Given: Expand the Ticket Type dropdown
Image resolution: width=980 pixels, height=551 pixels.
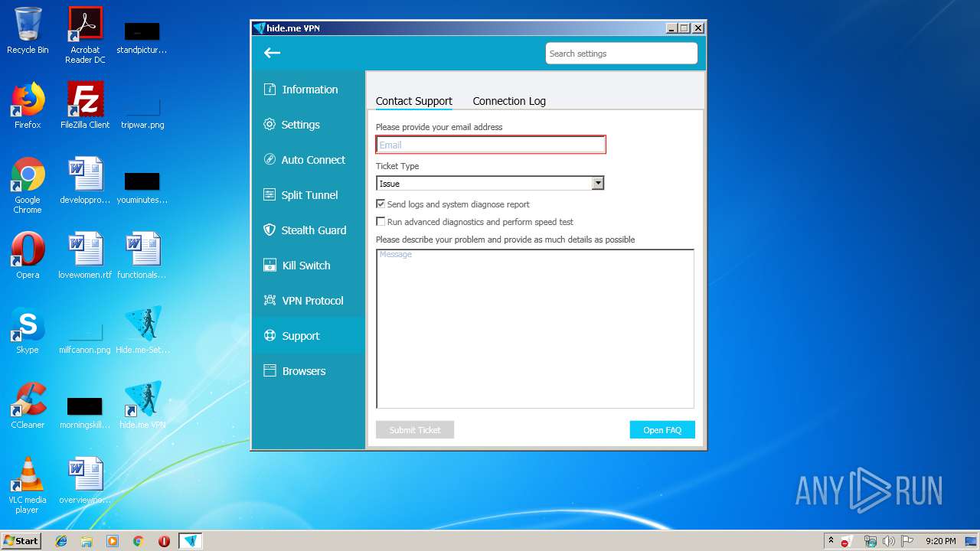Looking at the screenshot, I should 598,183.
